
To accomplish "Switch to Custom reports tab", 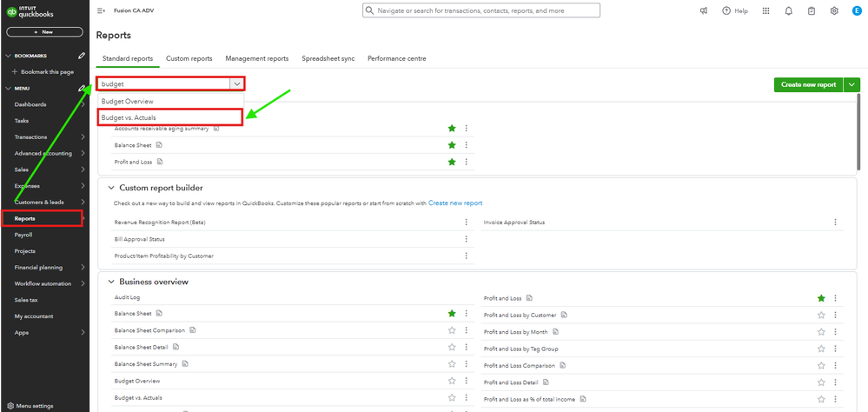I will point(189,59).
